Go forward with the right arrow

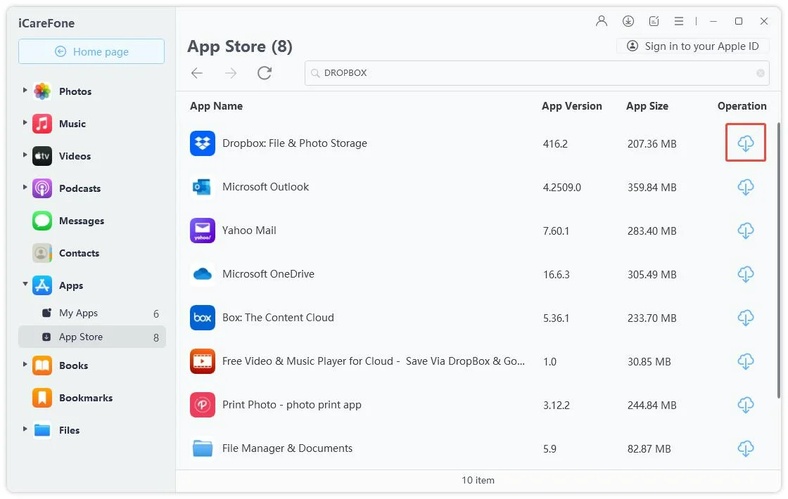tap(231, 73)
